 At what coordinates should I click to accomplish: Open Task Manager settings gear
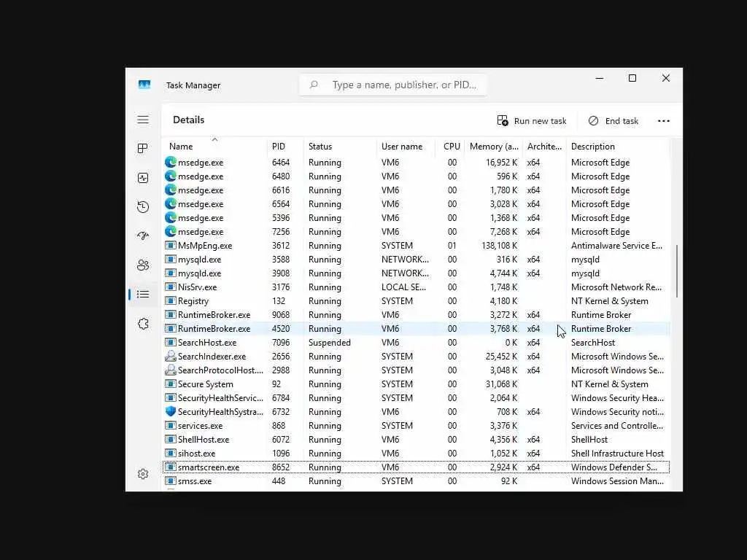point(143,474)
